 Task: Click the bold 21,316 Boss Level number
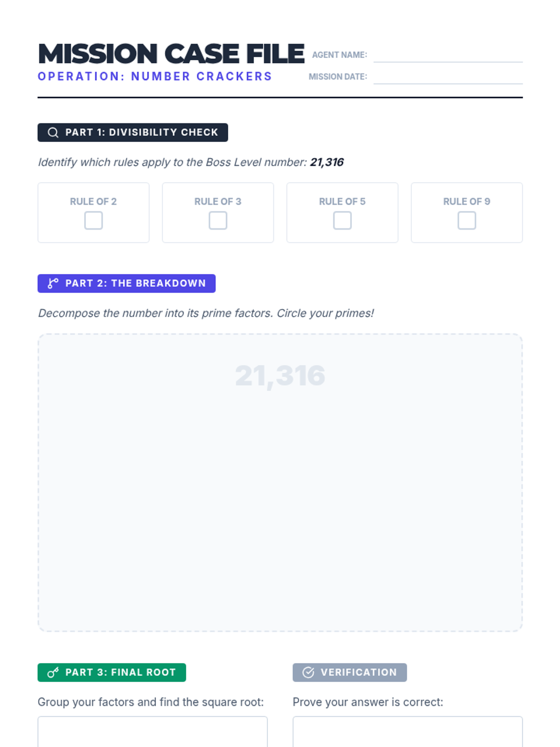coord(327,162)
